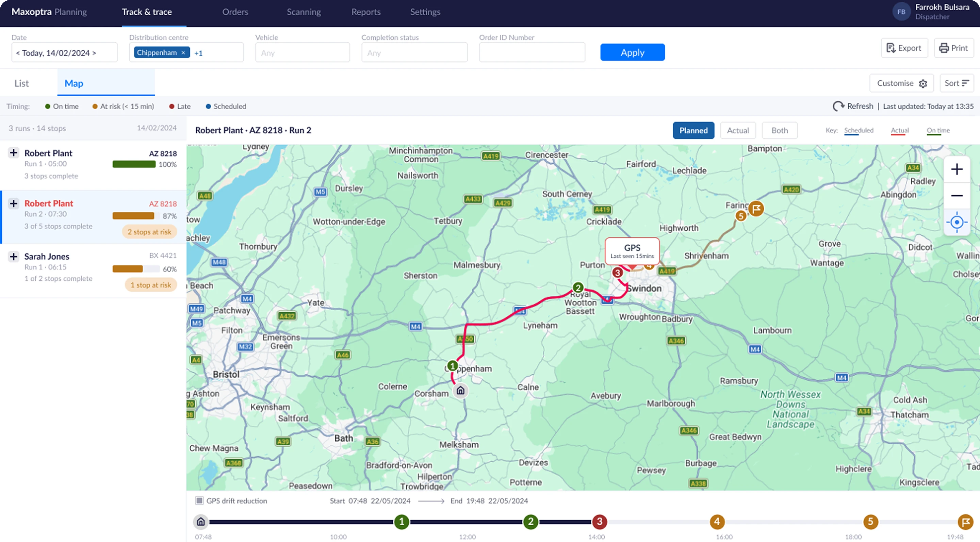Expand Robert Plant Run 2 row

[14, 203]
